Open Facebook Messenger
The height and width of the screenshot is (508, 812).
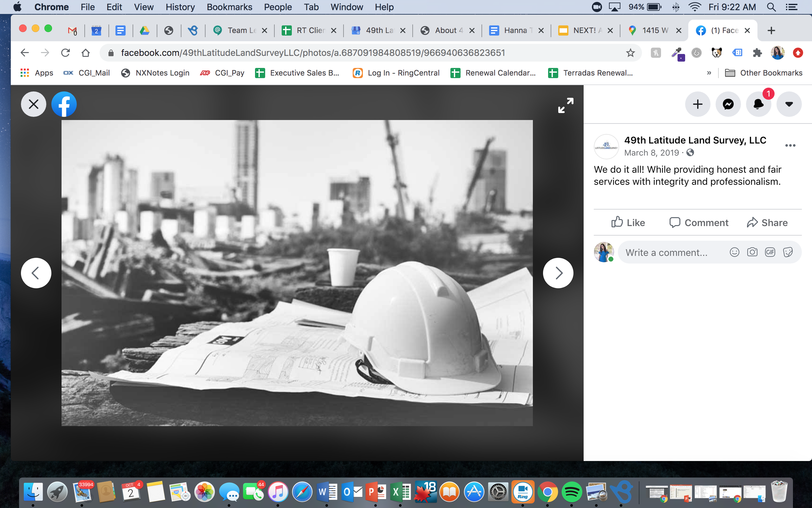(728, 104)
